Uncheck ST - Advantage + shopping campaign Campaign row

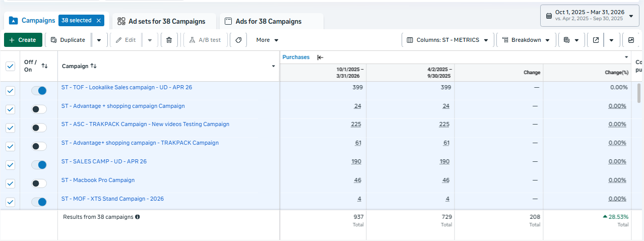pyautogui.click(x=10, y=109)
